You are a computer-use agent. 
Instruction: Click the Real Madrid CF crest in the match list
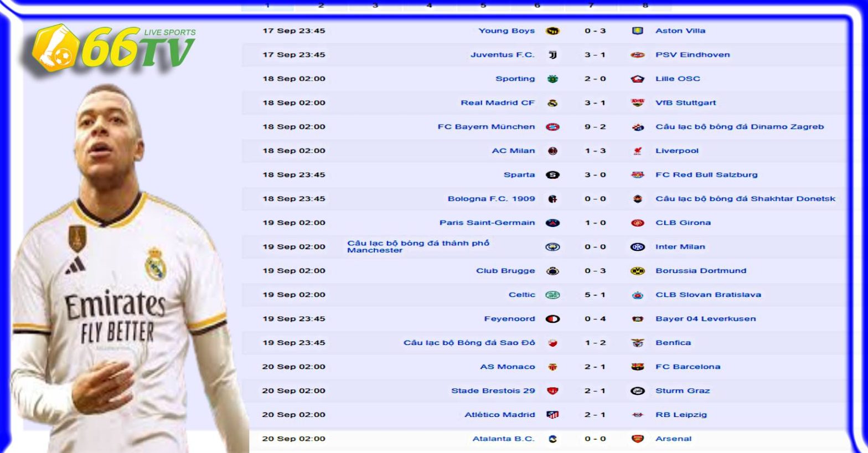pos(552,103)
